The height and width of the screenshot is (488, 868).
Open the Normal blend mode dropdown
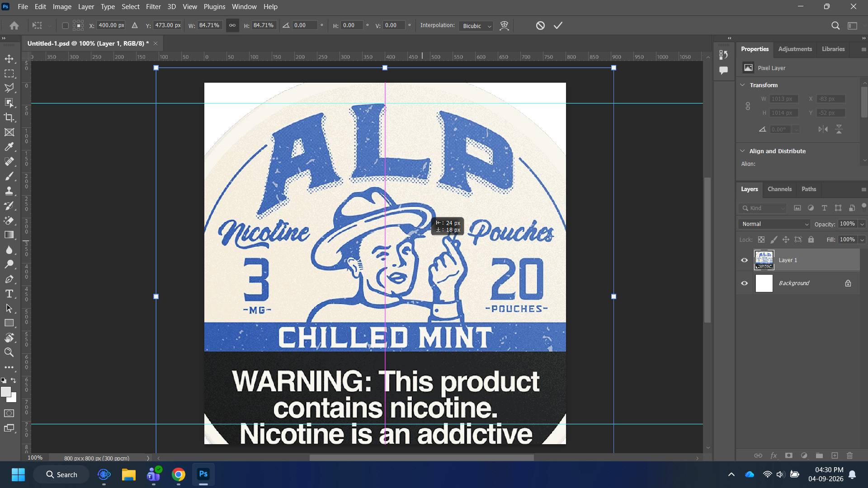pos(775,224)
